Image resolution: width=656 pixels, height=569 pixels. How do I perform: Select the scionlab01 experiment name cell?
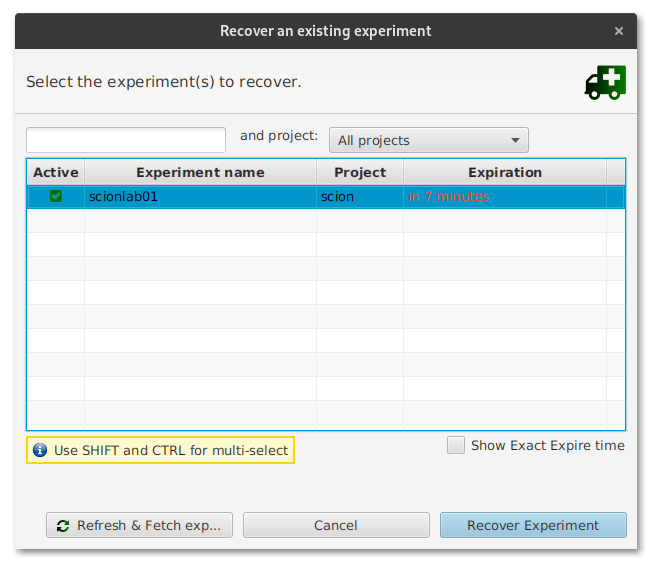pyautogui.click(x=200, y=197)
